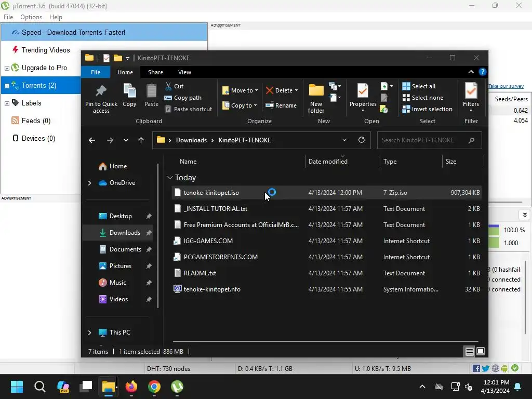
Task: Cut the selected file
Action: tap(175, 86)
